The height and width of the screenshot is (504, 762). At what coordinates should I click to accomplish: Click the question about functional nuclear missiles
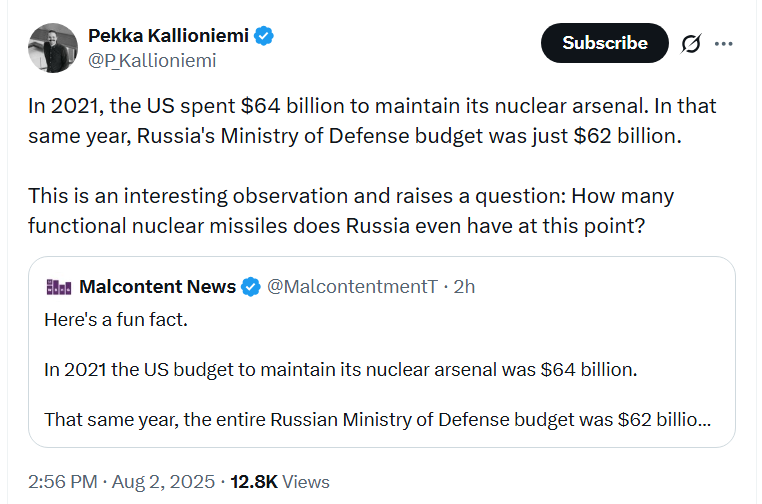(x=351, y=211)
